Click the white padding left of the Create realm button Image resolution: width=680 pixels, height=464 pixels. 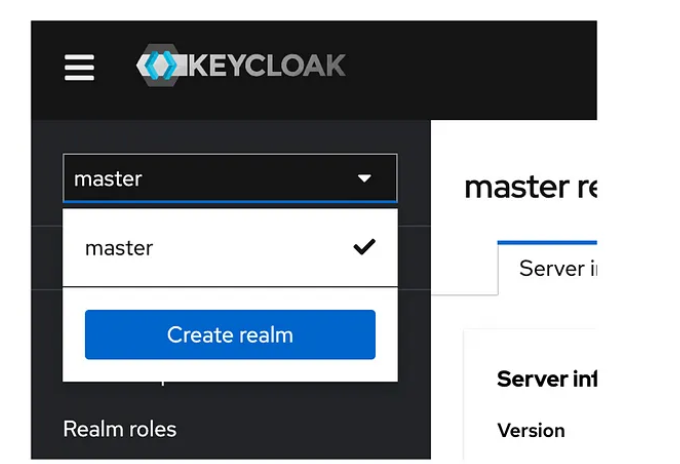coord(74,335)
